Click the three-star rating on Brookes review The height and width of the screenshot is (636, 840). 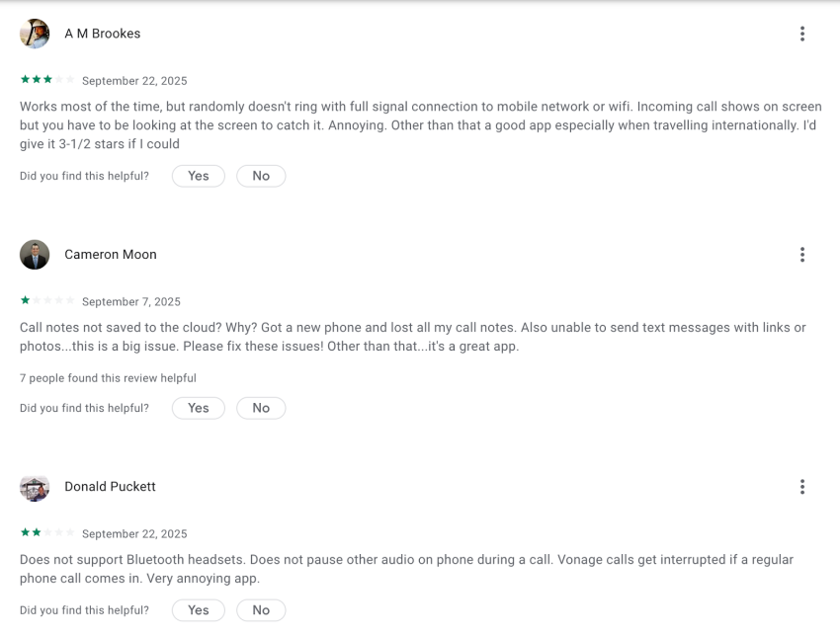(x=46, y=80)
